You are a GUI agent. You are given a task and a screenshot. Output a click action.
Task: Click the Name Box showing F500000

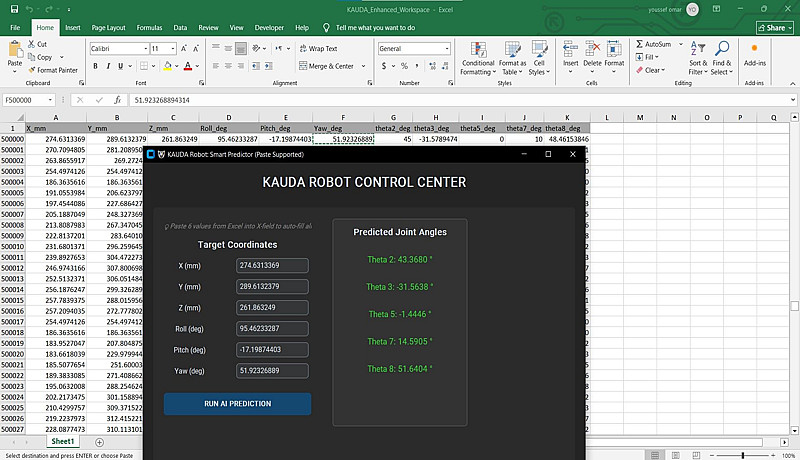coord(29,100)
